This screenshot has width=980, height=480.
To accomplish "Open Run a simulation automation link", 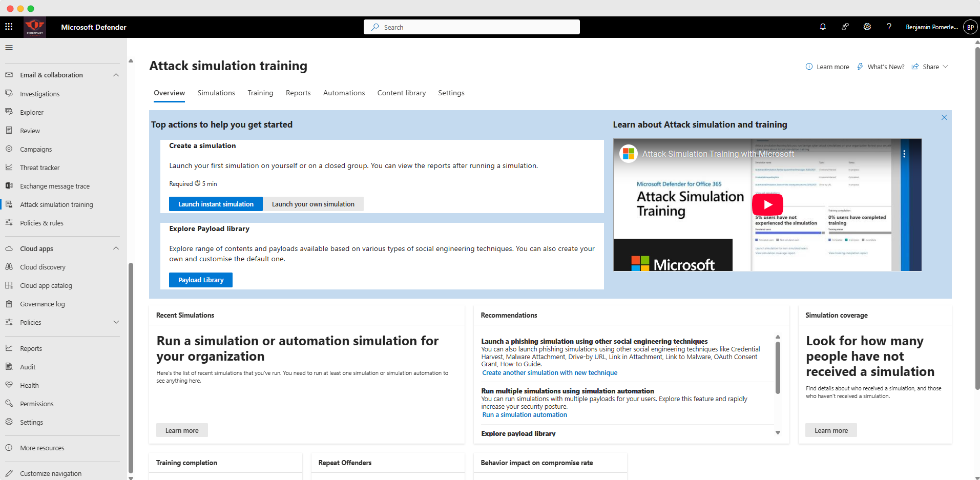I will point(525,415).
